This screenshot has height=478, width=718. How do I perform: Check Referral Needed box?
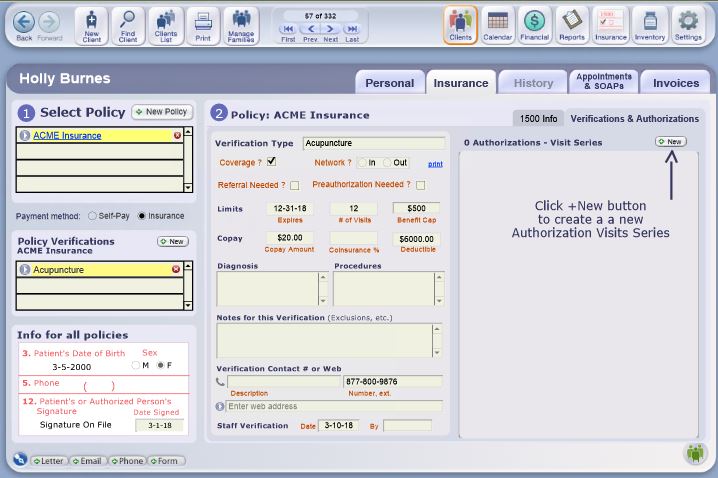tap(295, 185)
